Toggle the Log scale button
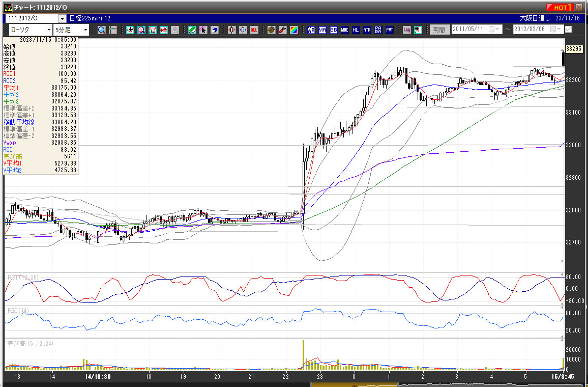 pyautogui.click(x=407, y=30)
